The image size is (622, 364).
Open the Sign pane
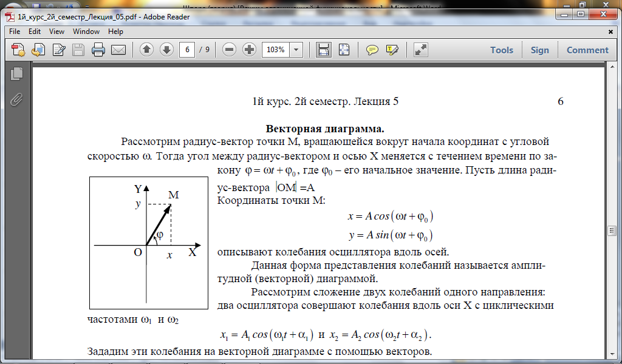(540, 50)
